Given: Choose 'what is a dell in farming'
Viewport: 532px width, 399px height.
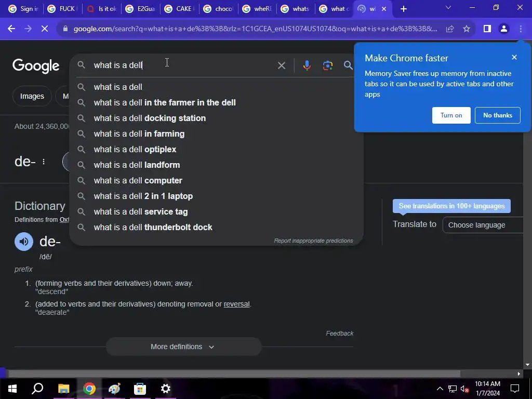Looking at the screenshot, I should (216, 134).
